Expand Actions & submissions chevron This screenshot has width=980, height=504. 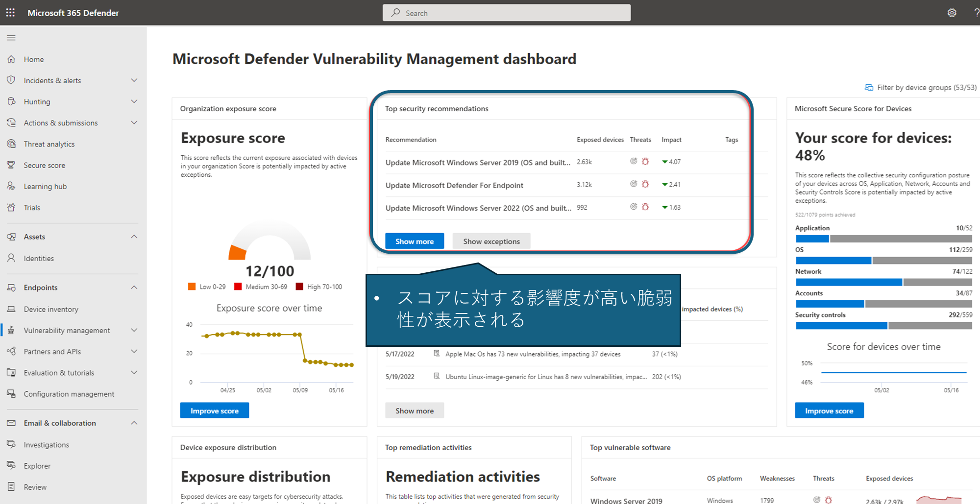point(134,122)
